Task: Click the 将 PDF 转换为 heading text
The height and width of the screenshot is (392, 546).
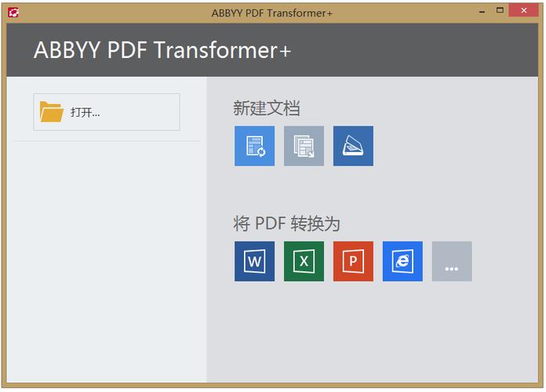Action: 286,223
